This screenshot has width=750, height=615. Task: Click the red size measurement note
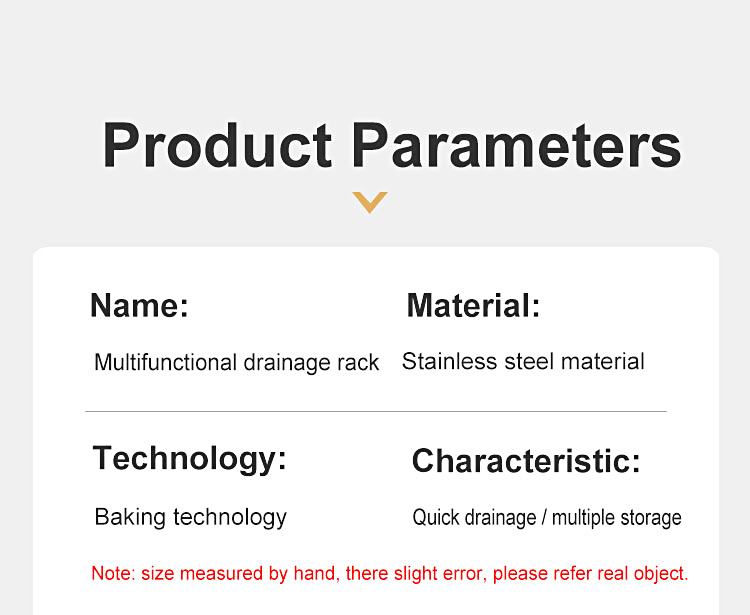pyautogui.click(x=390, y=573)
